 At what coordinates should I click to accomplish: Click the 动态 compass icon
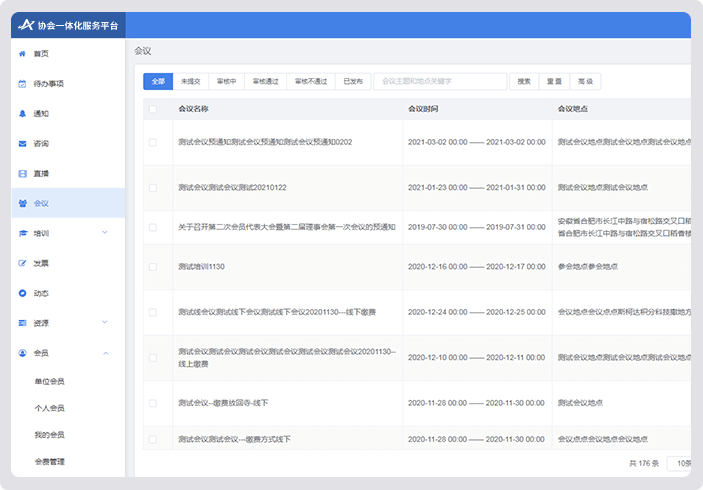(22, 293)
